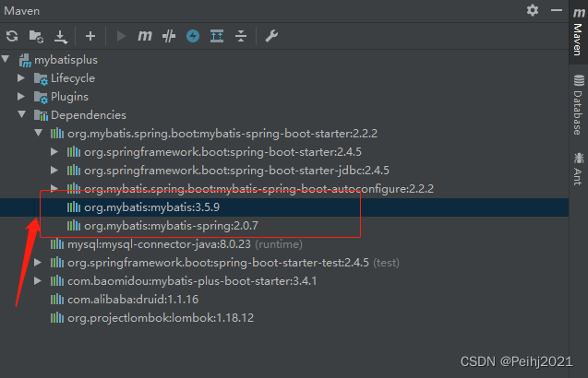Image resolution: width=588 pixels, height=378 pixels.
Task: Expand mybatis-spring-boot-autoconfigure:2.2.2 dependency
Action: click(54, 188)
